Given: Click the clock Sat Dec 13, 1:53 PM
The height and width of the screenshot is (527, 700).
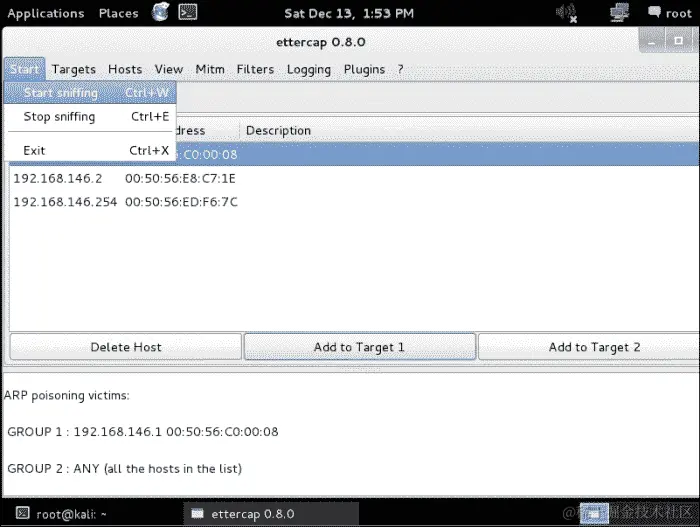Looking at the screenshot, I should (x=349, y=13).
